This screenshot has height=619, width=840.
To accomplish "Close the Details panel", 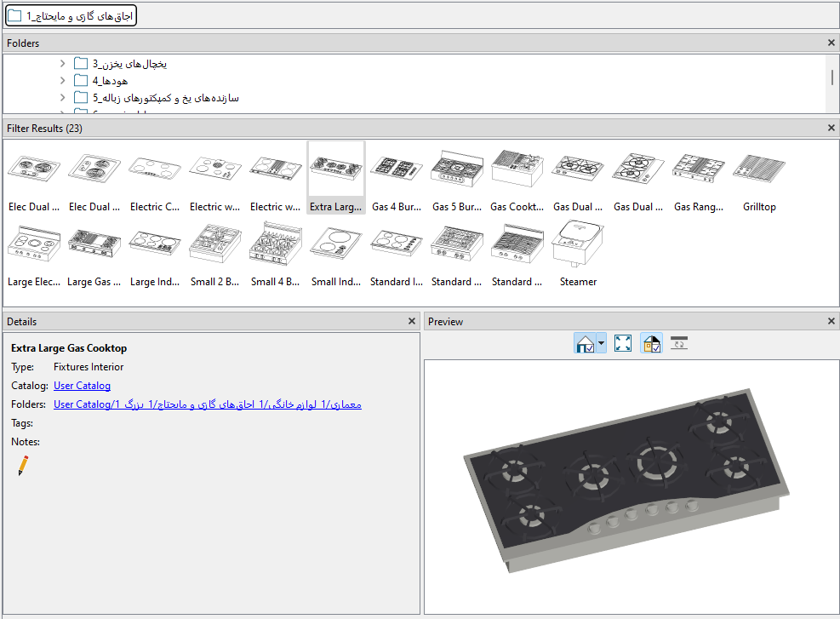I will [411, 321].
